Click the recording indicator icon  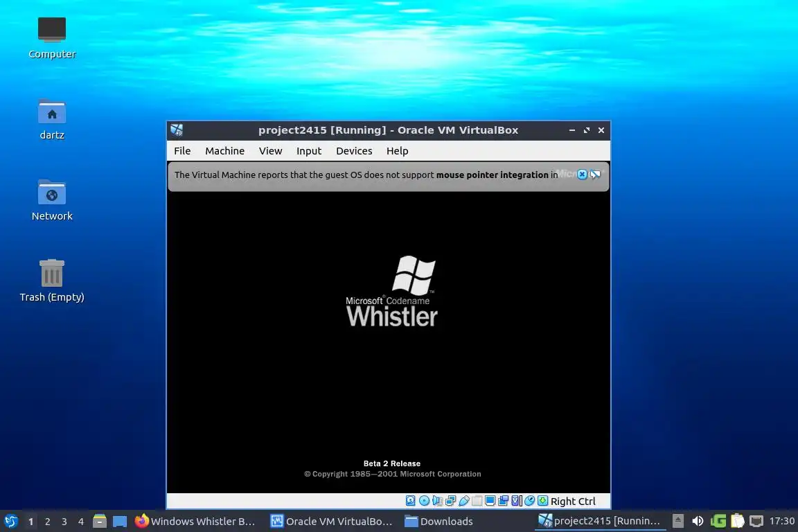(x=504, y=501)
